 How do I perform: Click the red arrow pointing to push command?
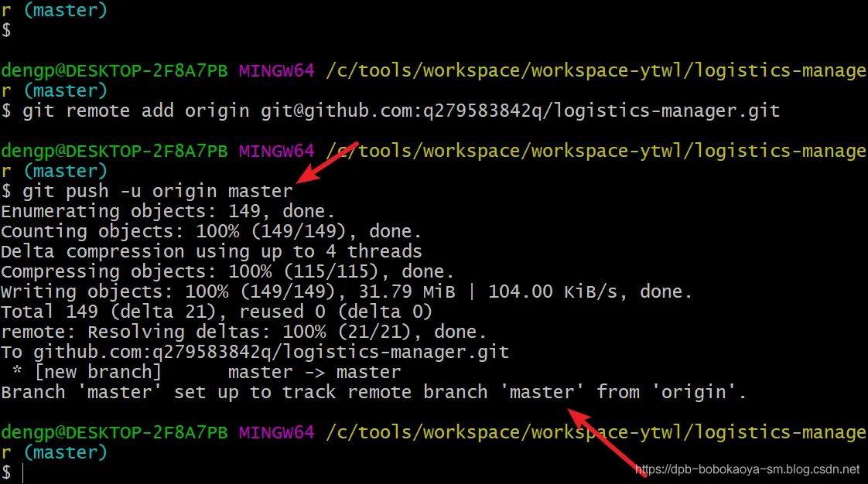pyautogui.click(x=328, y=162)
